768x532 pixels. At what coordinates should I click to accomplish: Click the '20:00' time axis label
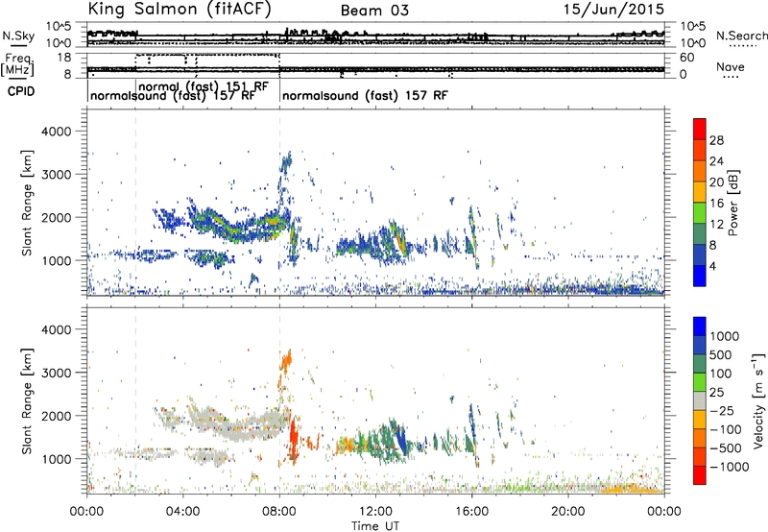[x=567, y=512]
